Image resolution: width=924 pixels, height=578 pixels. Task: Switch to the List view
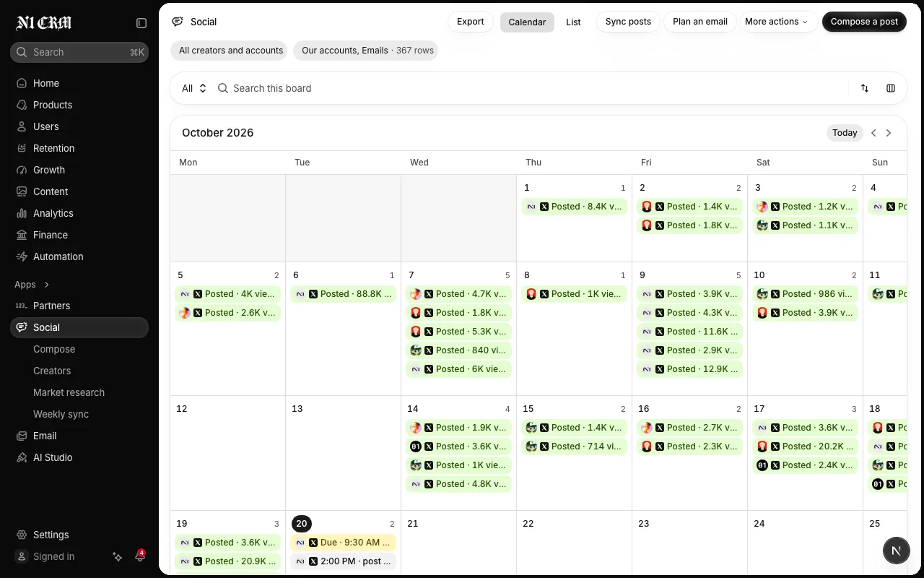[x=573, y=22]
